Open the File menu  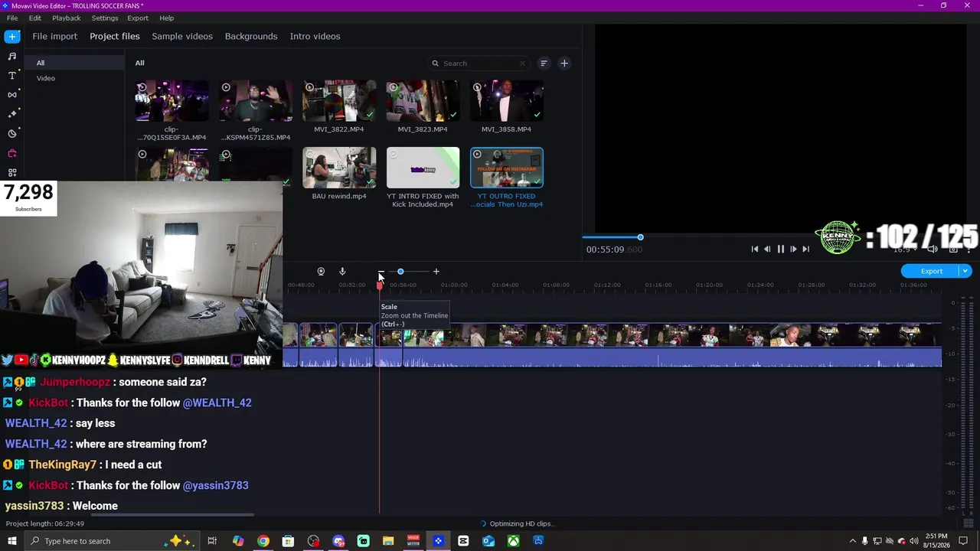pos(12,18)
